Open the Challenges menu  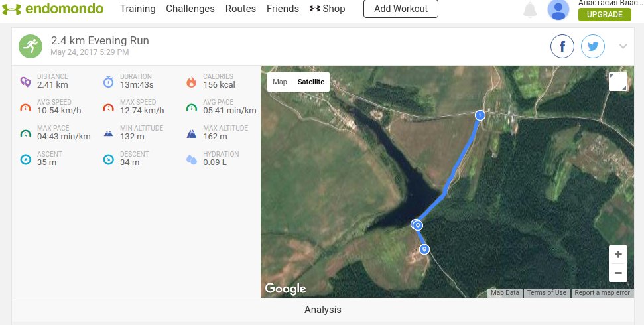[190, 9]
